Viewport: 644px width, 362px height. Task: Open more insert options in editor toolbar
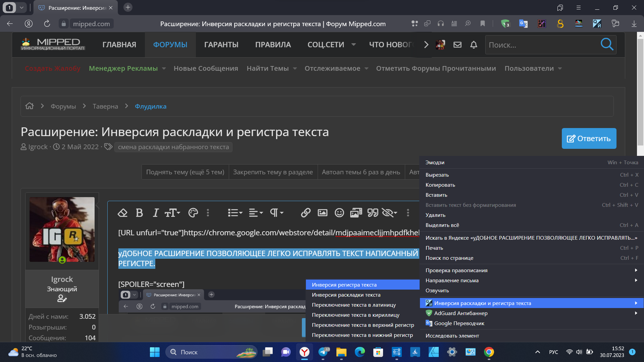408,213
